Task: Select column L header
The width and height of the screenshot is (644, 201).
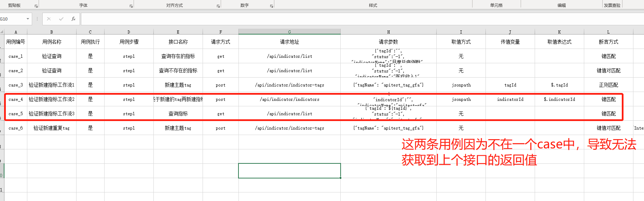Action: tap(608, 32)
